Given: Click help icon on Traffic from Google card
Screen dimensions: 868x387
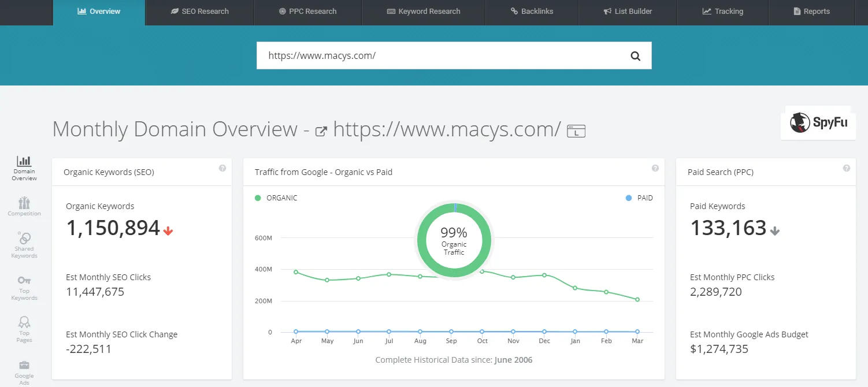Looking at the screenshot, I should pyautogui.click(x=655, y=168).
